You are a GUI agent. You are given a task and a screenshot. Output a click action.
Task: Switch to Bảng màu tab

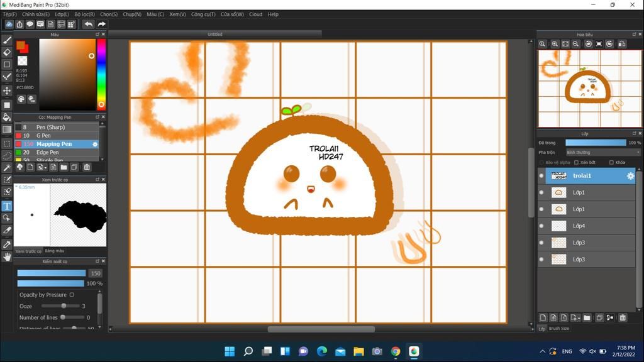point(55,251)
